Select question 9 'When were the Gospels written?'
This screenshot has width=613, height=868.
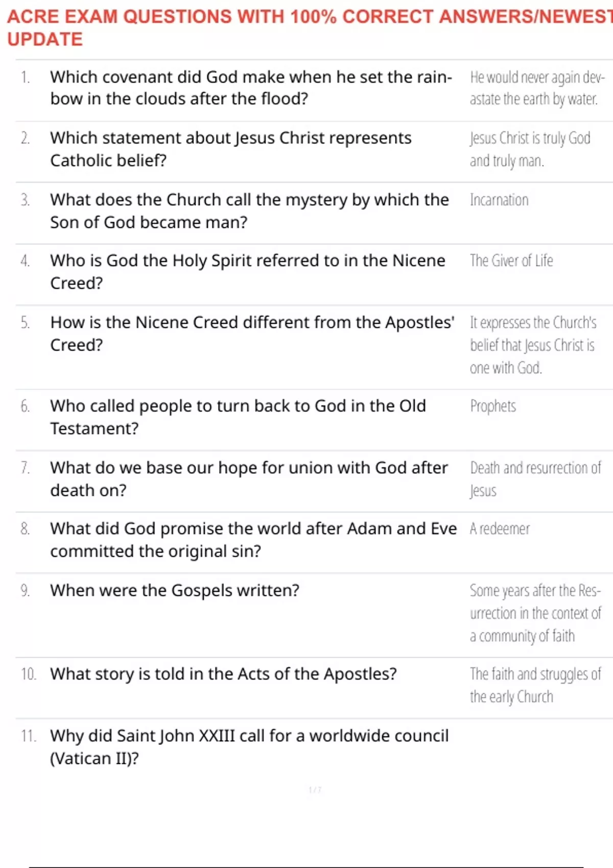[175, 590]
